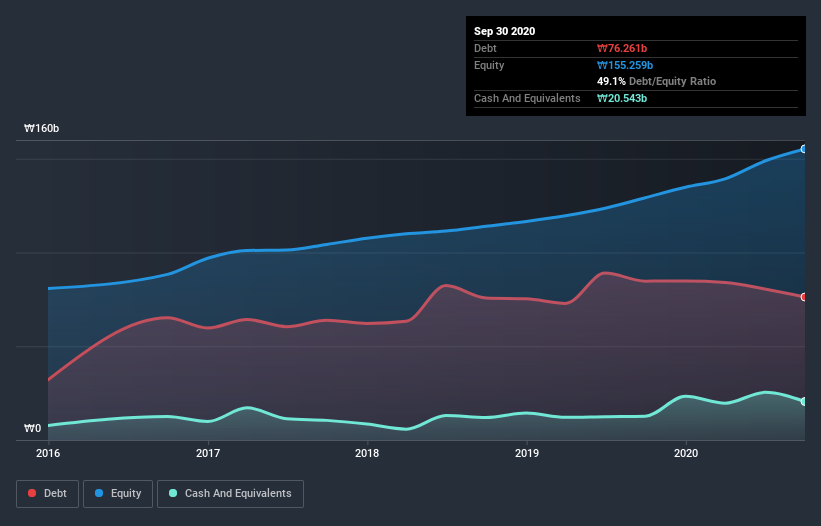The image size is (821, 526).
Task: Toggle Cash And Equivalents legend button
Action: pyautogui.click(x=230, y=494)
